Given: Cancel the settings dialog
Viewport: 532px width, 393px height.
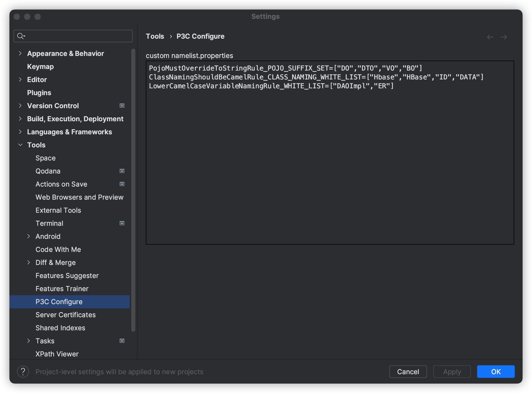Looking at the screenshot, I should [x=408, y=371].
